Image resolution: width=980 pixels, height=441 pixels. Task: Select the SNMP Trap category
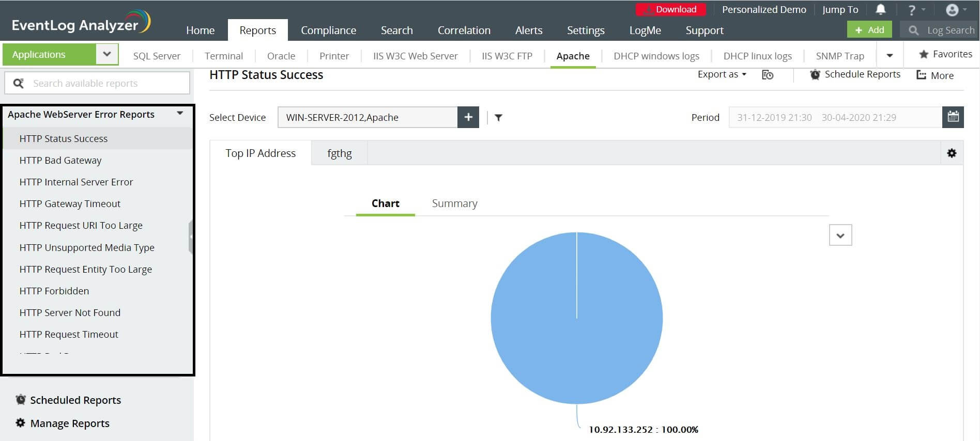(x=840, y=56)
